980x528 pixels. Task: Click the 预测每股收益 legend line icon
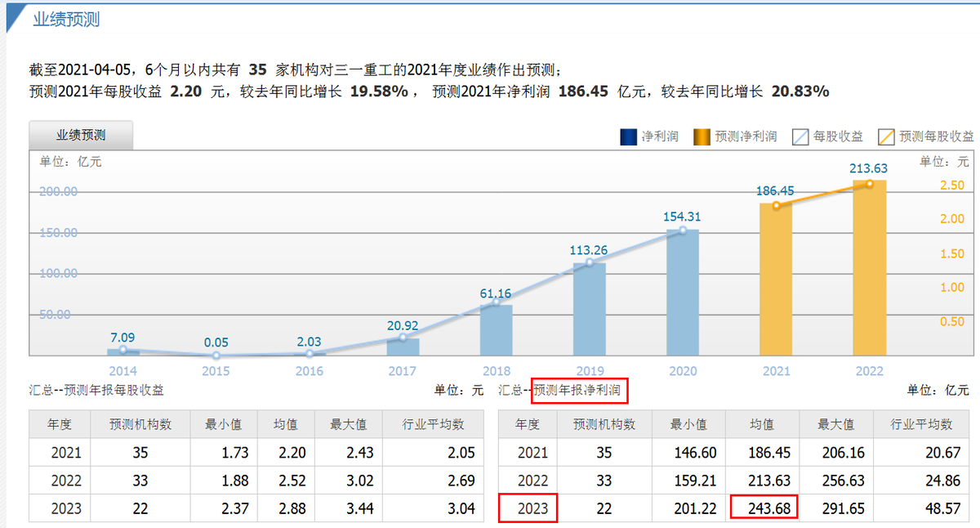(x=887, y=136)
